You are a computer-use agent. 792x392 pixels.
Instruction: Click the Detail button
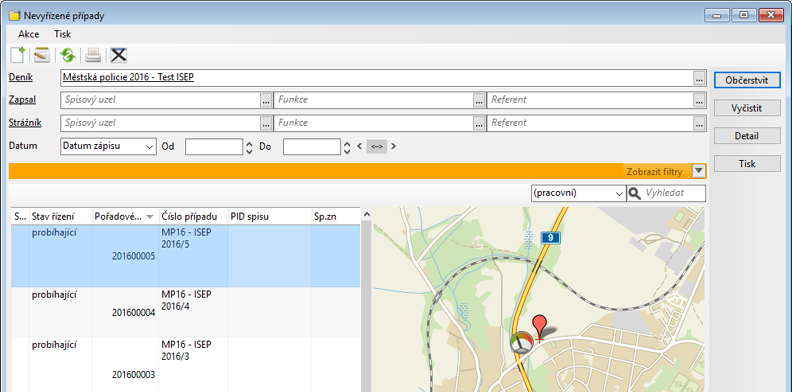(x=747, y=136)
